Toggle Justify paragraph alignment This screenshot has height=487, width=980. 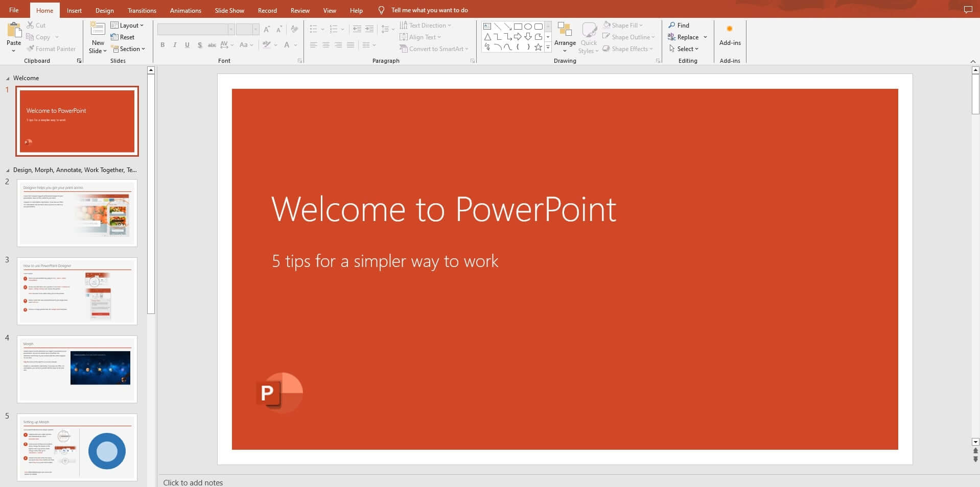click(350, 45)
